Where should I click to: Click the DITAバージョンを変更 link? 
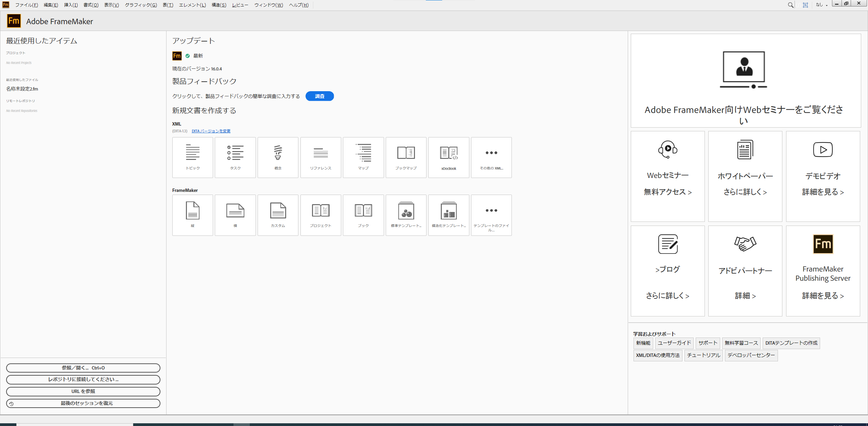pyautogui.click(x=211, y=131)
